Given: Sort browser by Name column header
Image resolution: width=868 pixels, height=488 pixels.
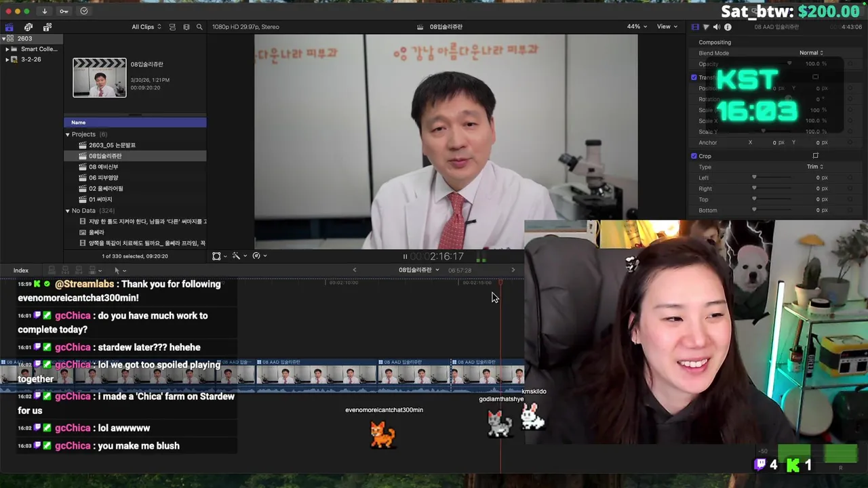Looking at the screenshot, I should (135, 123).
